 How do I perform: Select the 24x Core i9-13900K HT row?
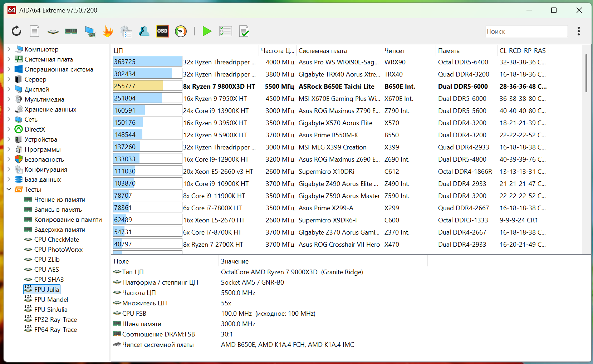[330, 110]
